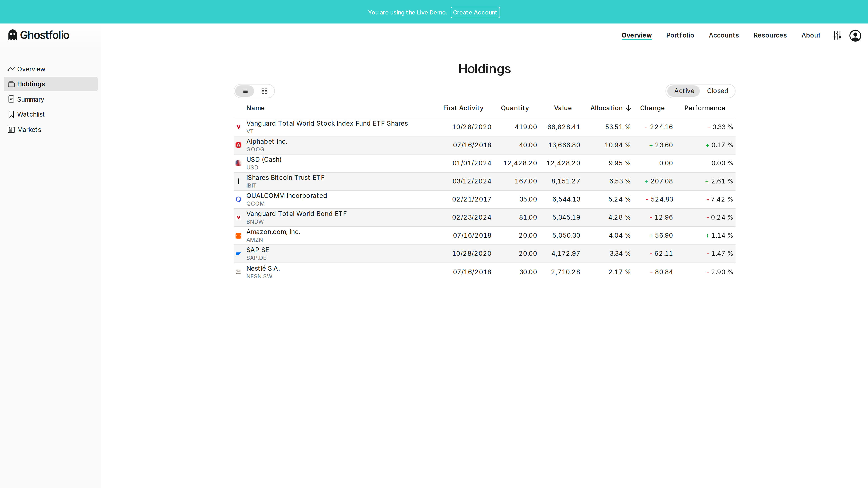Click Amazon performance + 1.14 %
The image size is (868, 488).
(719, 236)
